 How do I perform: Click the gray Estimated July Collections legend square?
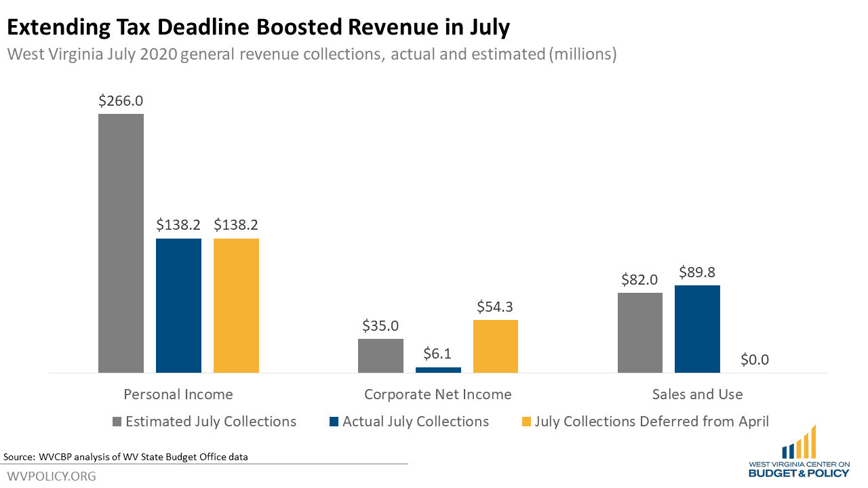(117, 421)
